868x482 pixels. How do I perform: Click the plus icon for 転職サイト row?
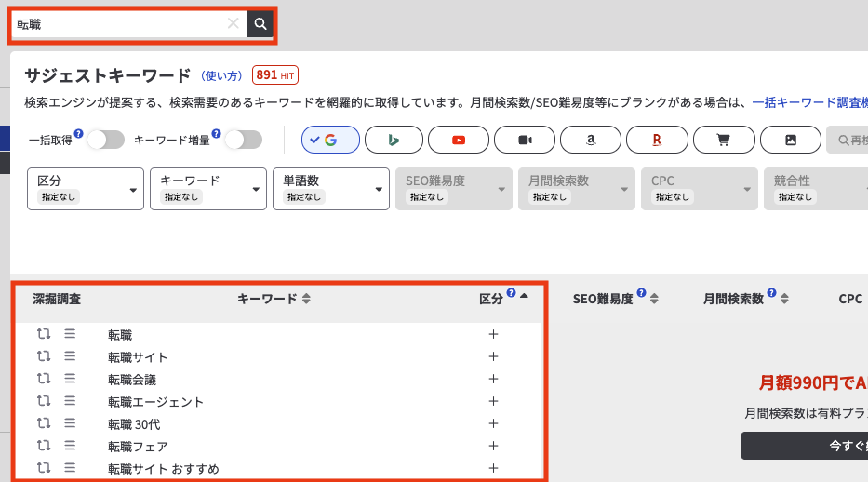[493, 356]
